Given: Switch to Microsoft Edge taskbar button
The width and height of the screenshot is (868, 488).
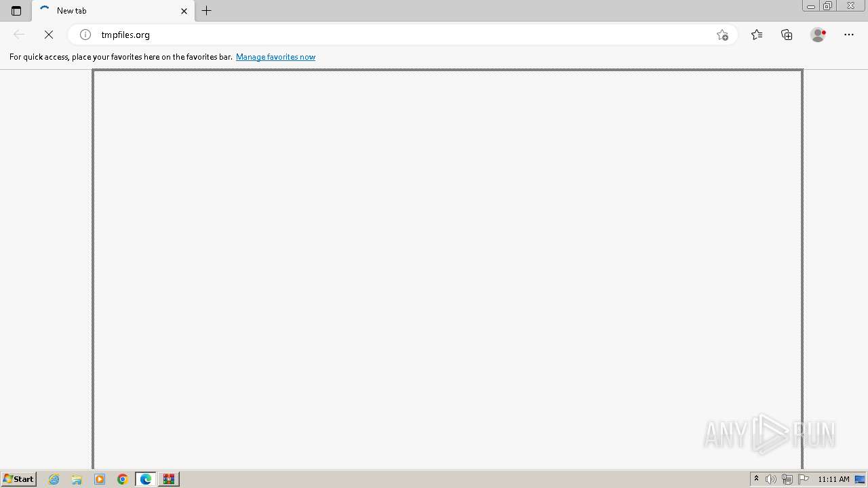Looking at the screenshot, I should [x=146, y=479].
